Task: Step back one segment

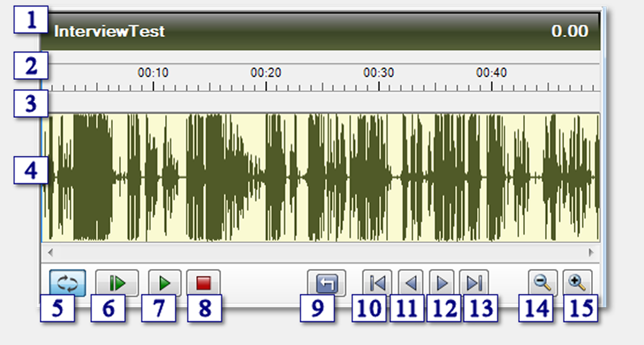Action: coord(410,282)
